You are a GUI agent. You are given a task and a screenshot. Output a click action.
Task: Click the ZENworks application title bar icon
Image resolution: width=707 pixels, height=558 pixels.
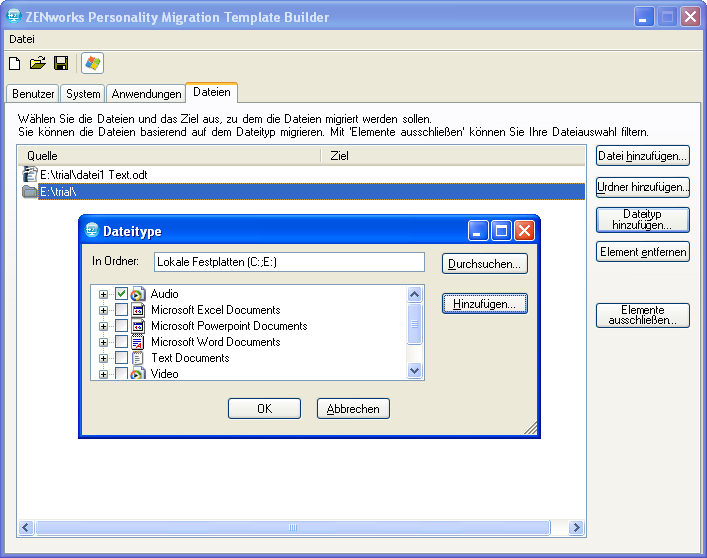click(14, 16)
